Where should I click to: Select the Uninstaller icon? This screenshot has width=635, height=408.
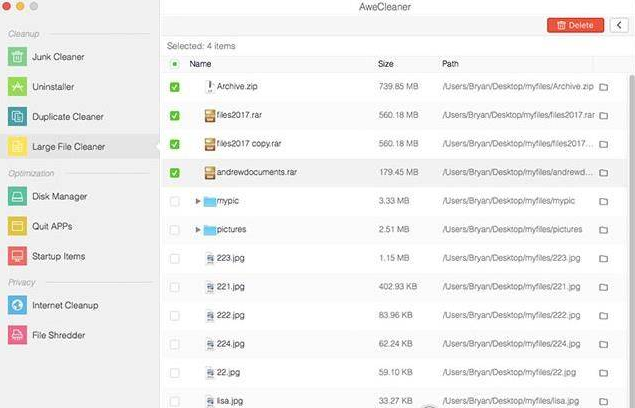17,87
